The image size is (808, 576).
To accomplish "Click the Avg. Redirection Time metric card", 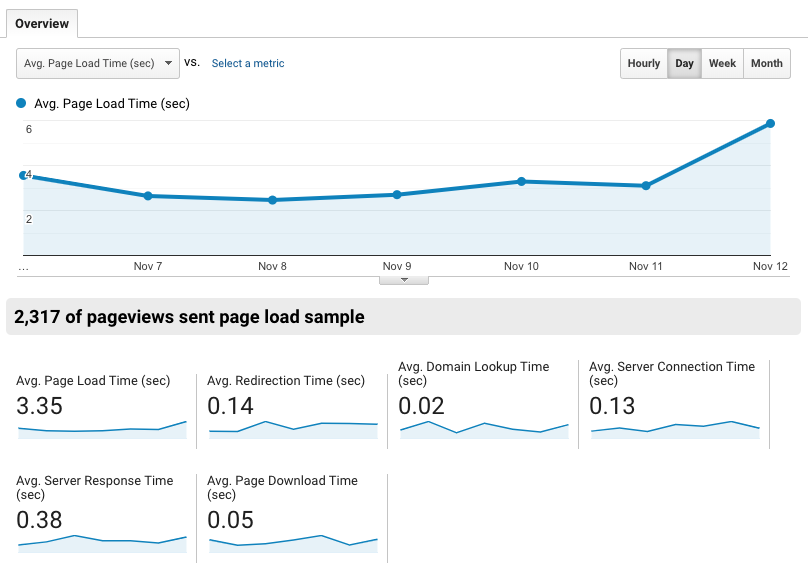I will (292, 405).
